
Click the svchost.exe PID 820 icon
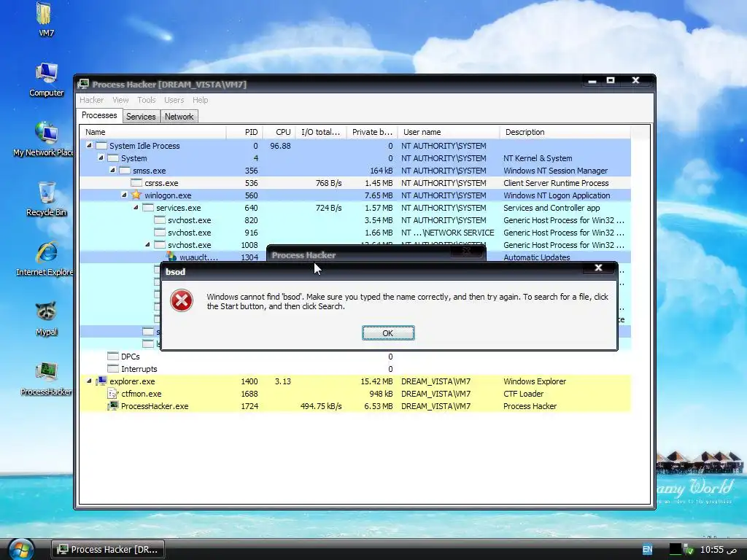pos(160,219)
